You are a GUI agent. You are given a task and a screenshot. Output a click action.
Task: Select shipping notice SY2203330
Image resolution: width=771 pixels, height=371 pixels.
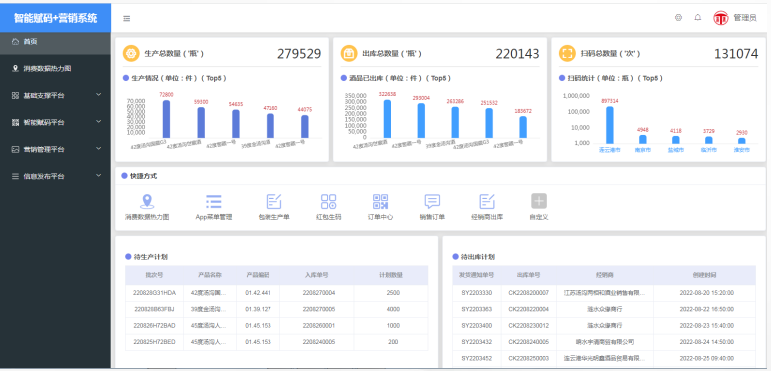coord(476,293)
